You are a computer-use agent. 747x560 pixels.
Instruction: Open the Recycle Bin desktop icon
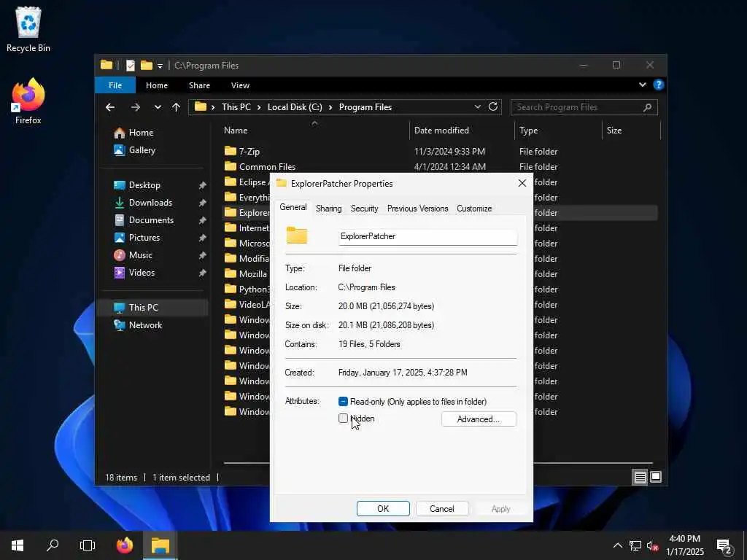(x=28, y=29)
